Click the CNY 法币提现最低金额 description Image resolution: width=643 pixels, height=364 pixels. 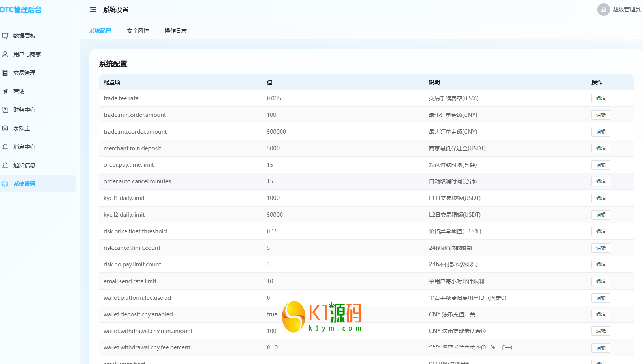point(458,331)
